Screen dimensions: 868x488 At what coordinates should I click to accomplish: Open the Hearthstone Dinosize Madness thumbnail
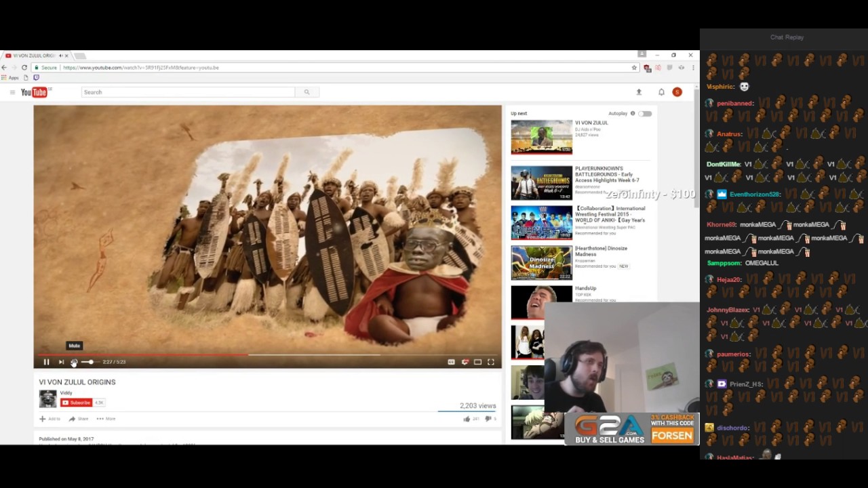pyautogui.click(x=541, y=263)
